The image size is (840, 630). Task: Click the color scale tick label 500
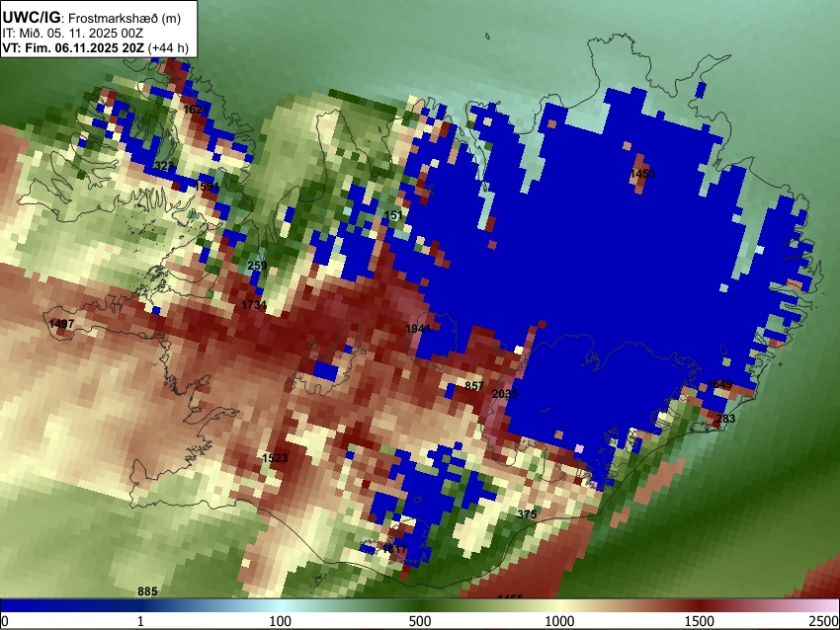tap(419, 621)
